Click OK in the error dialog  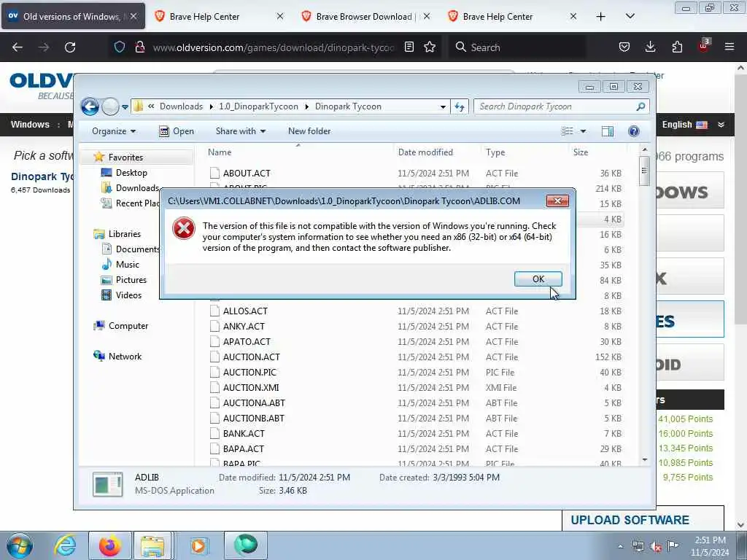coord(538,279)
